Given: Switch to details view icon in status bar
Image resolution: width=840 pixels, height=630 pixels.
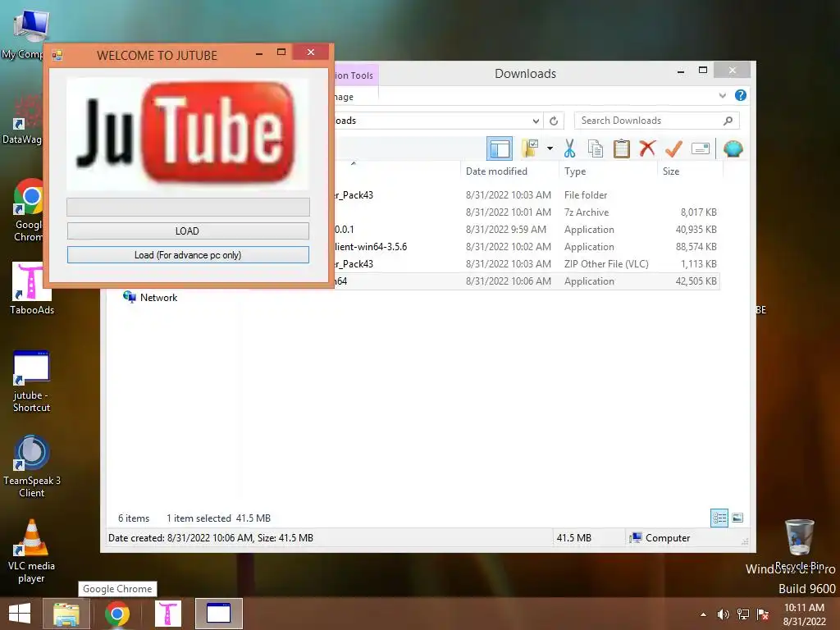Looking at the screenshot, I should [719, 518].
